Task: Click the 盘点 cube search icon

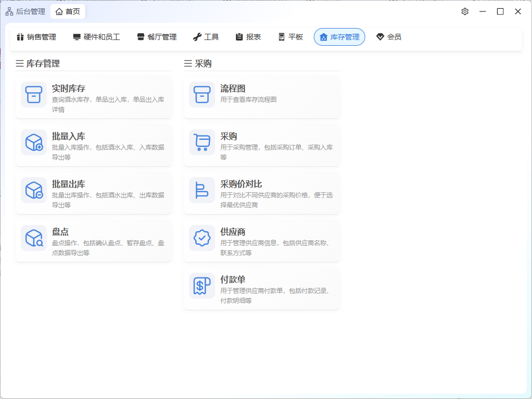Action: pyautogui.click(x=34, y=238)
